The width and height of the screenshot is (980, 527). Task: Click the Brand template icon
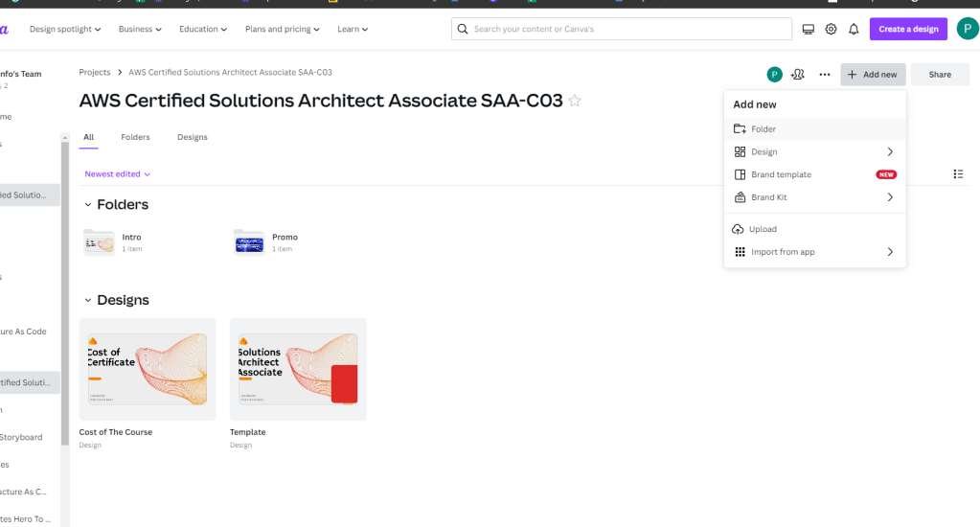(740, 174)
